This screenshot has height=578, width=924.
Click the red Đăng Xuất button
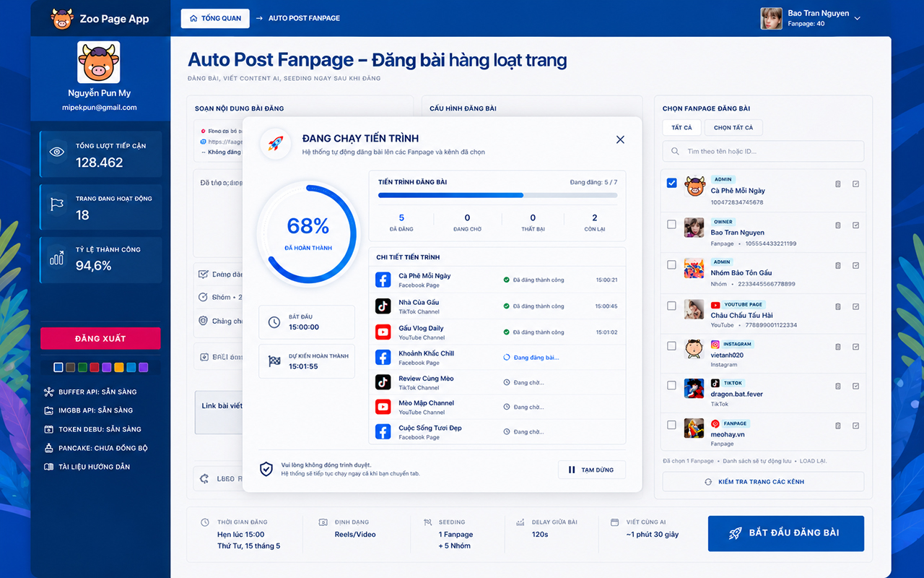pos(100,338)
